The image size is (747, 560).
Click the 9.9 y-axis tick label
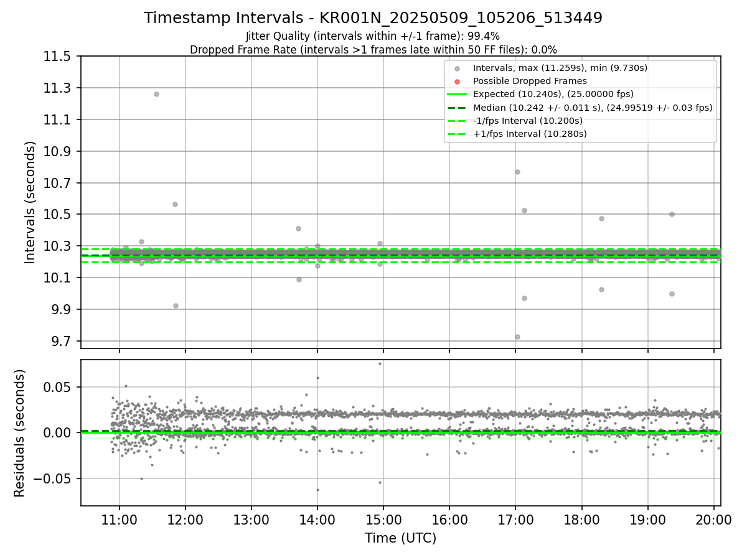point(62,310)
